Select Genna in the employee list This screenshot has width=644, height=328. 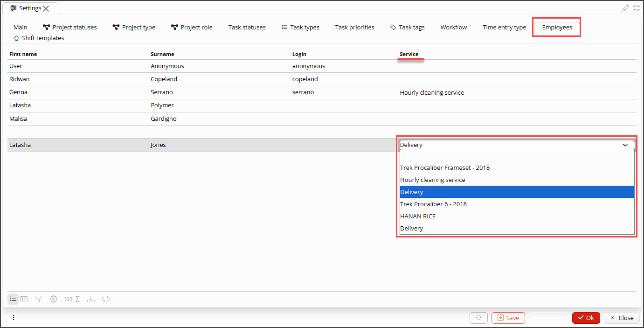[x=18, y=92]
